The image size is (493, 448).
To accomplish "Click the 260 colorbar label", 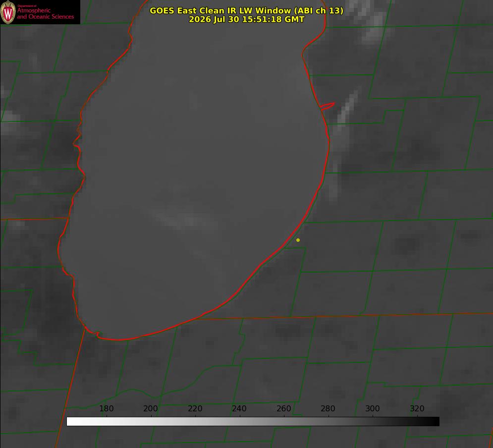I will coord(283,409).
